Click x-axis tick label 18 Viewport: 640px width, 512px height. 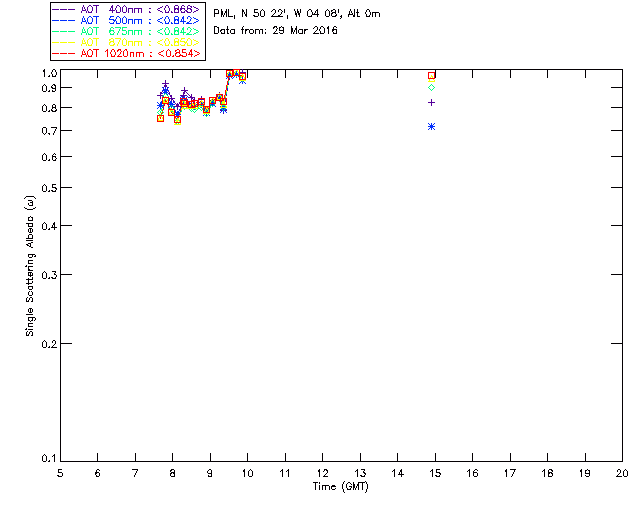[x=547, y=473]
